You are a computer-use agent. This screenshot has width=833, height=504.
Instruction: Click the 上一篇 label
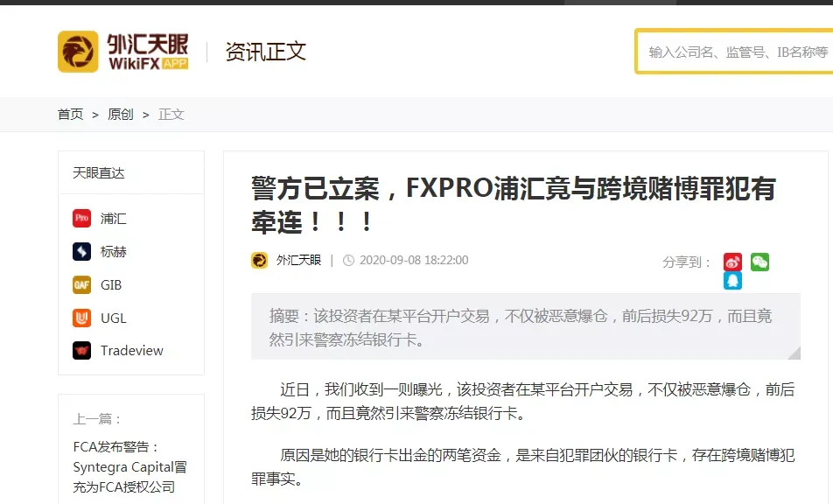coord(98,419)
